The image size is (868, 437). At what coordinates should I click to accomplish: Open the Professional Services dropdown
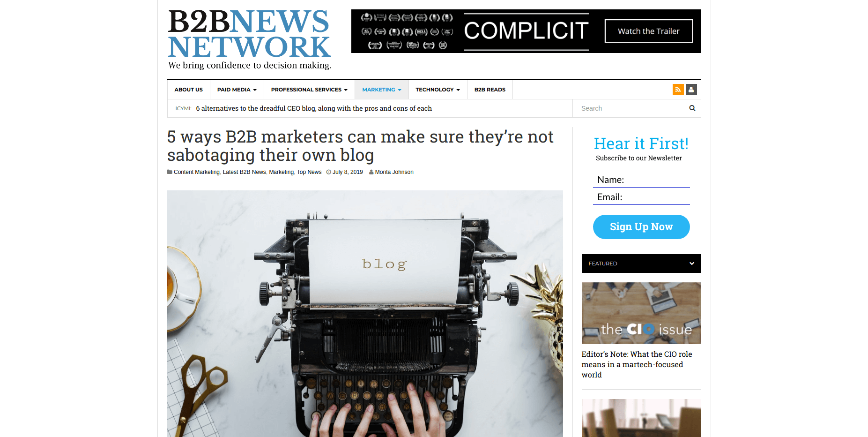pyautogui.click(x=309, y=90)
